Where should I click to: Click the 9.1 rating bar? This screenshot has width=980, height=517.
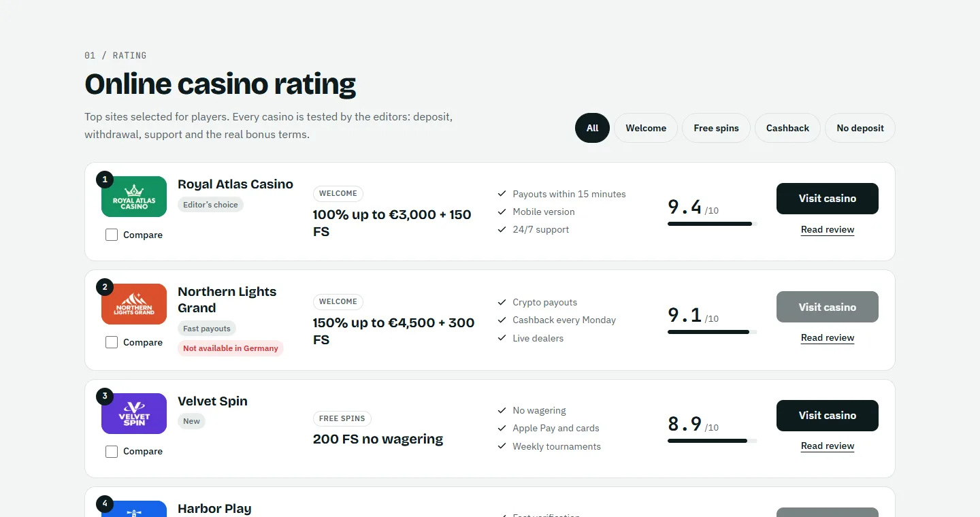pos(712,332)
